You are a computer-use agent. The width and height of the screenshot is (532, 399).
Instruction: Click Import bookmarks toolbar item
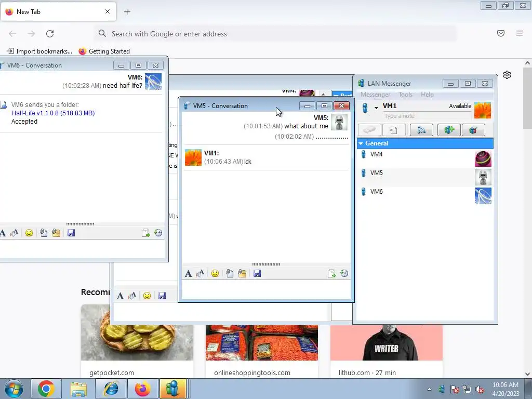click(x=39, y=51)
